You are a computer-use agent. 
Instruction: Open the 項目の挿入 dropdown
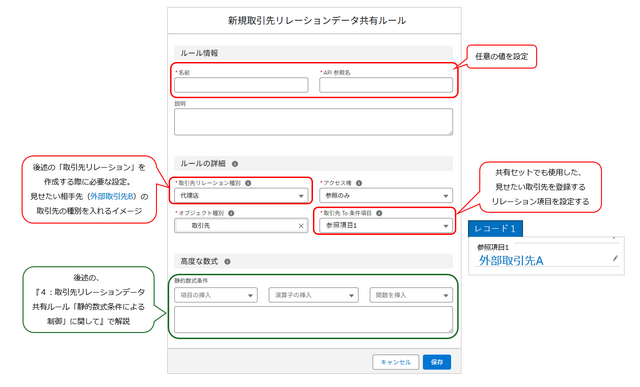[216, 295]
